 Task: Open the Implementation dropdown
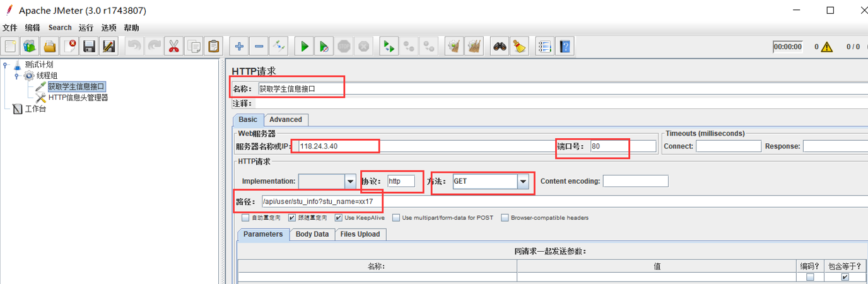pos(350,181)
